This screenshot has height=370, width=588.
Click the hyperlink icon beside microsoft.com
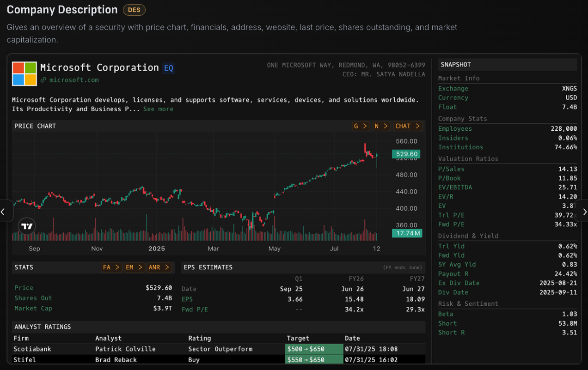tap(43, 79)
